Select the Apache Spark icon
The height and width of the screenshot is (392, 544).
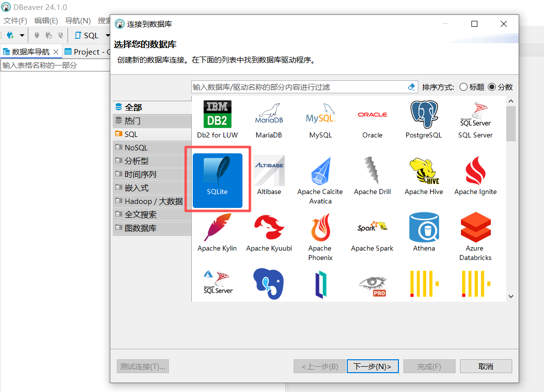[372, 227]
